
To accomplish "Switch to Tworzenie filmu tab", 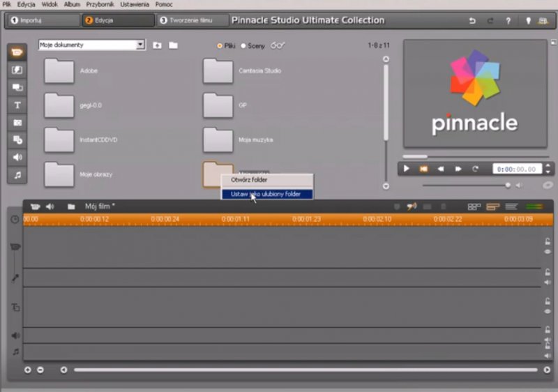I will [193, 21].
